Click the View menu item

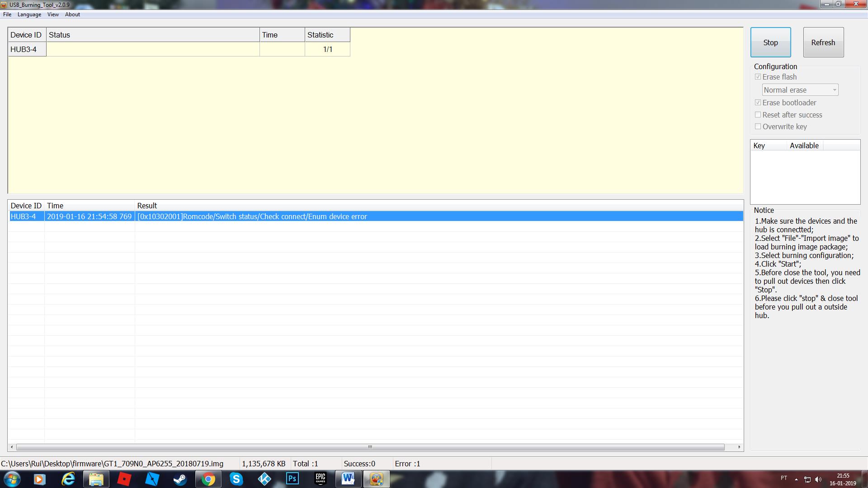52,14
